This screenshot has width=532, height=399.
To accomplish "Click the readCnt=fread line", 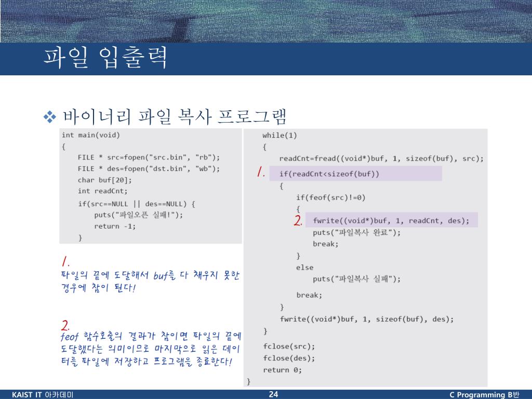I will point(381,158).
